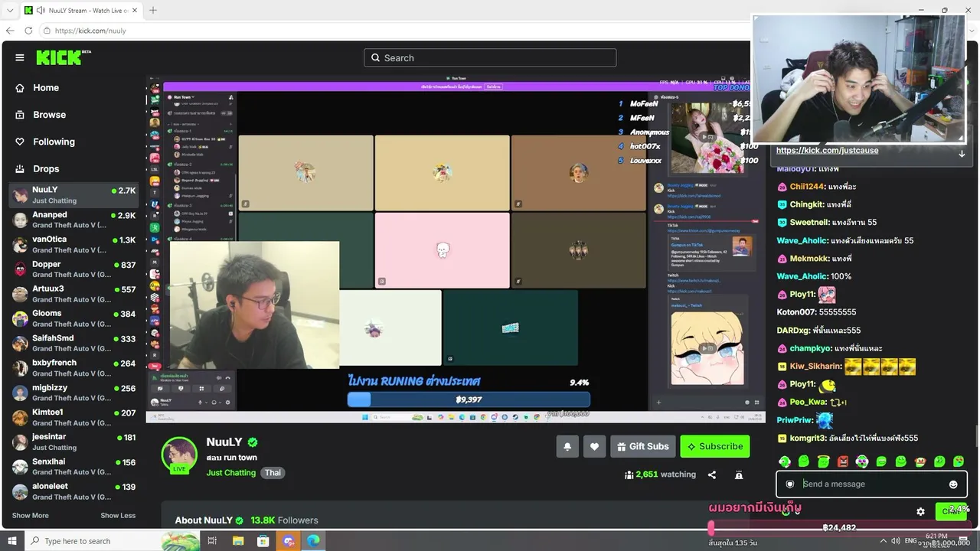Viewport: 980px width, 551px height.
Task: Click the Thai language tag
Action: click(x=273, y=473)
